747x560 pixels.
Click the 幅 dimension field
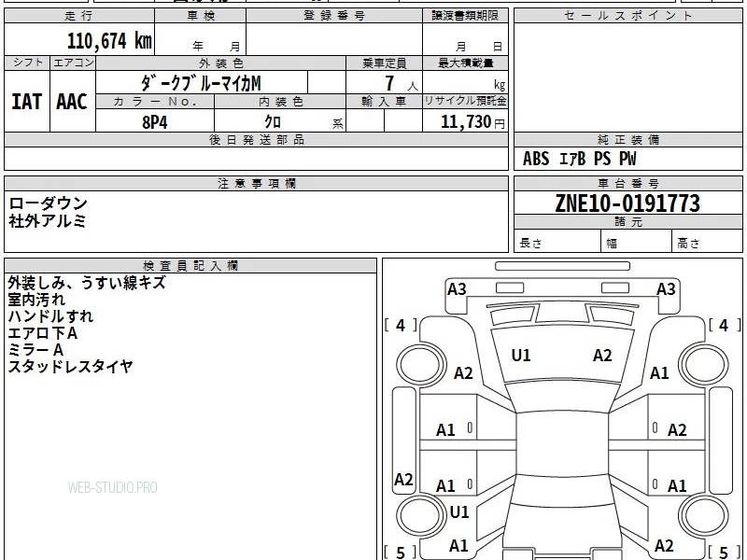[637, 242]
